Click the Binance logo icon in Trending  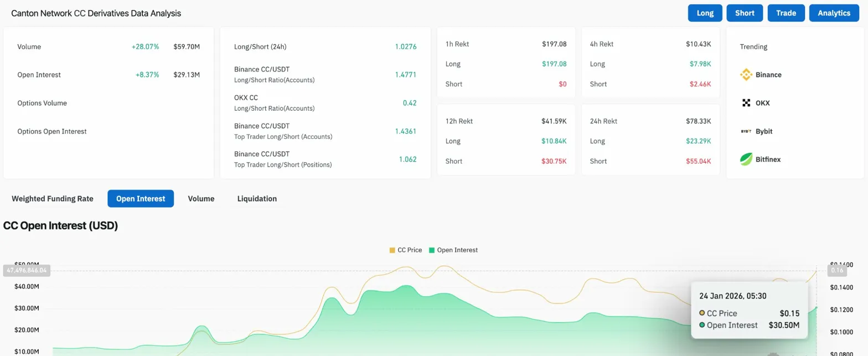746,75
